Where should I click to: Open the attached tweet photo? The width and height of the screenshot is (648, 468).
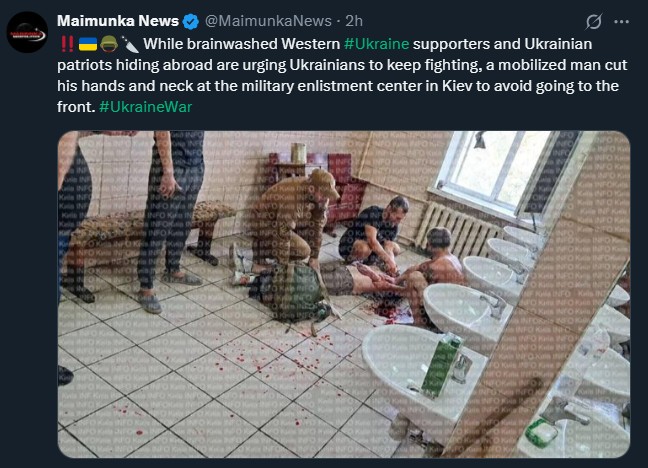point(344,294)
